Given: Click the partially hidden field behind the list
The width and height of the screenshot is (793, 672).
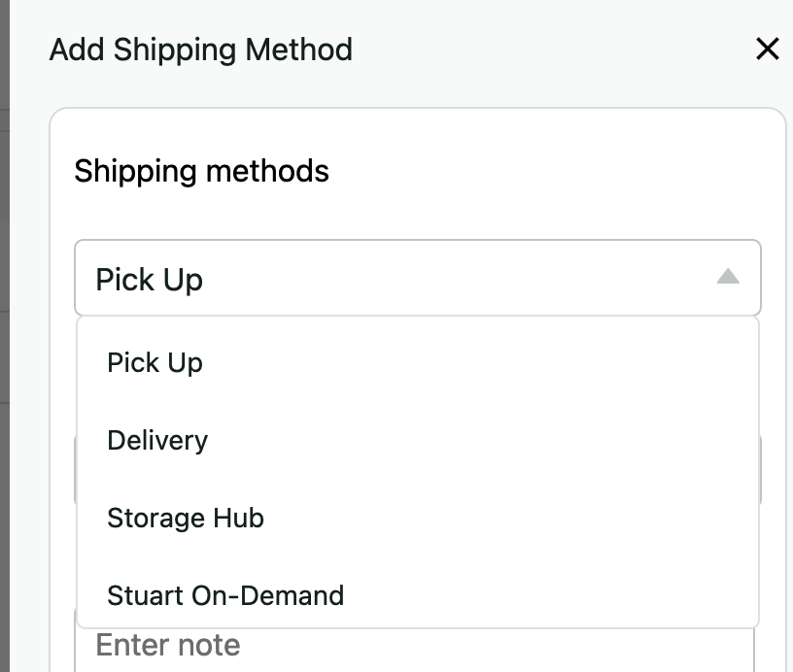Looking at the screenshot, I should [759, 471].
